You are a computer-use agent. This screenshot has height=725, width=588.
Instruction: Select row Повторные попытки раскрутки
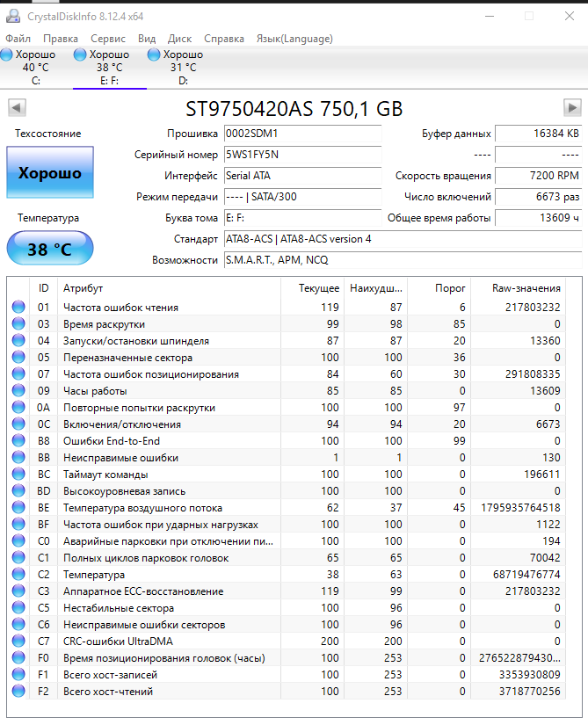pos(287,408)
